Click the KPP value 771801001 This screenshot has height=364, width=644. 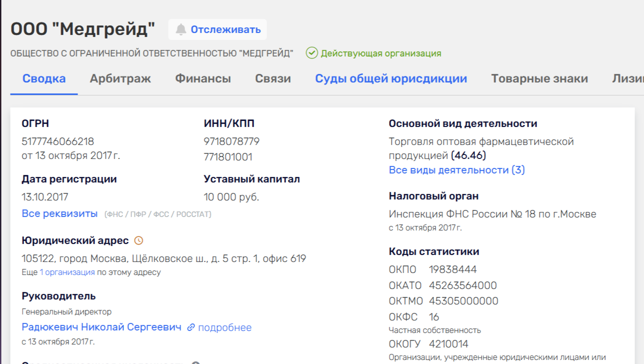tap(228, 157)
